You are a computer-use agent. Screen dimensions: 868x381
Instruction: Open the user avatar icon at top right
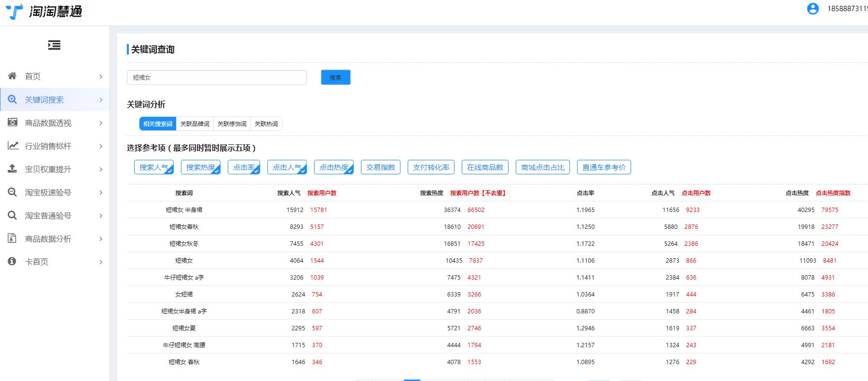[813, 9]
